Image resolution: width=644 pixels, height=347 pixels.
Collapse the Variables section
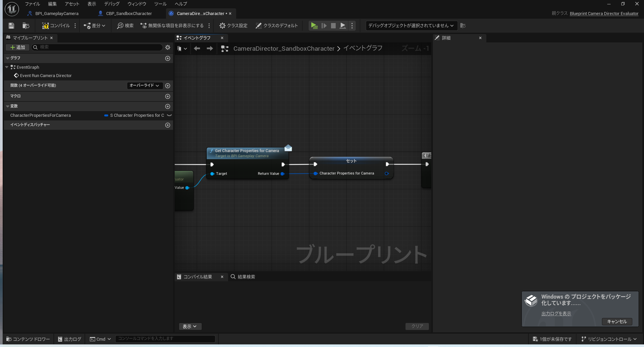tap(7, 106)
